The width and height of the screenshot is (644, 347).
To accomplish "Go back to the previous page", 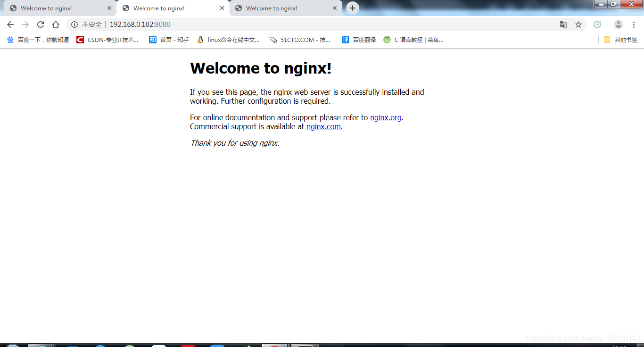I will pyautogui.click(x=10, y=25).
